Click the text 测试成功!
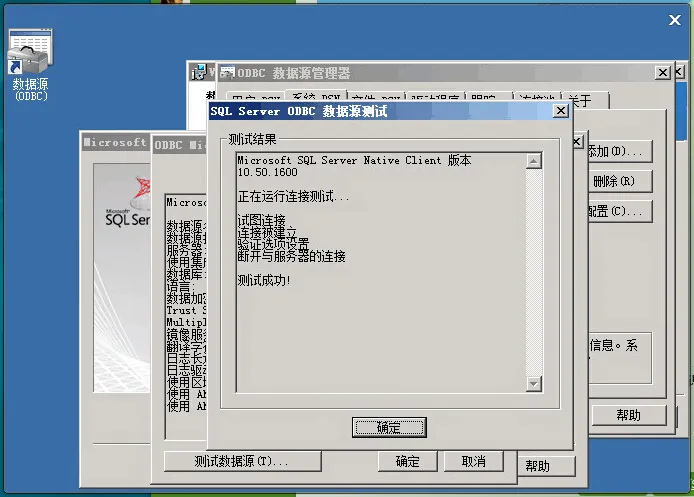The width and height of the screenshot is (694, 497). (264, 280)
